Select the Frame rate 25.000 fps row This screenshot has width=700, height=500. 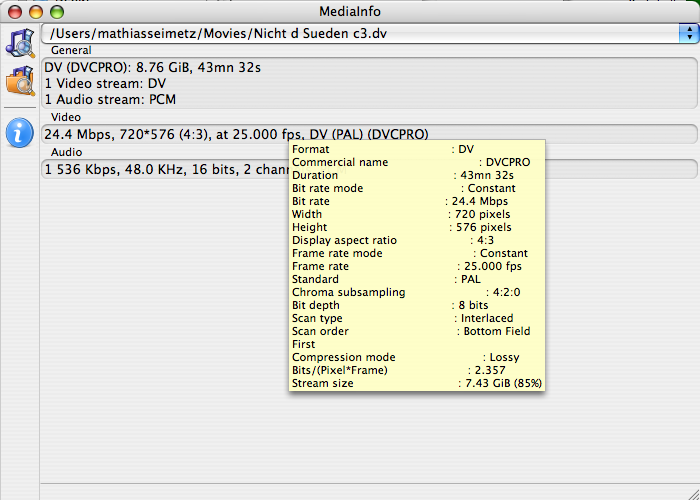click(x=407, y=266)
